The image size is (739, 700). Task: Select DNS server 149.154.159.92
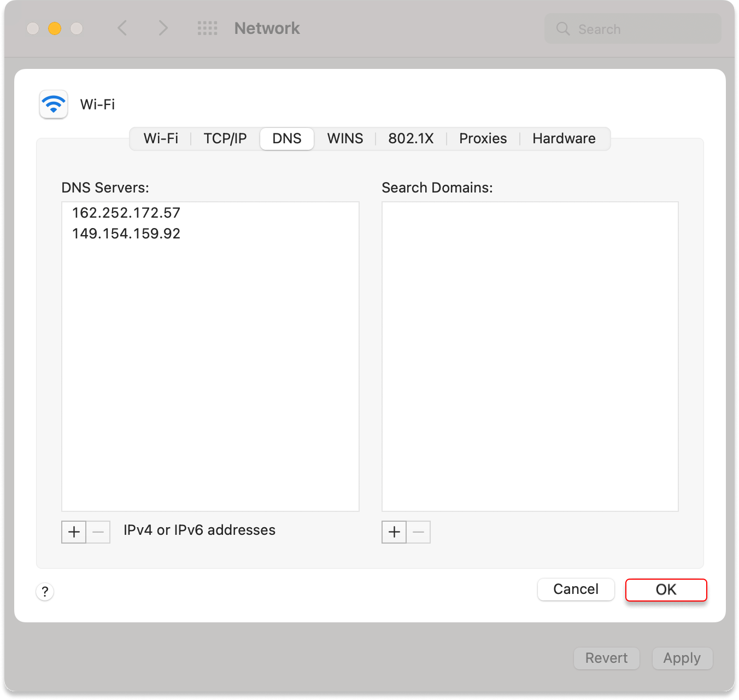(x=126, y=234)
